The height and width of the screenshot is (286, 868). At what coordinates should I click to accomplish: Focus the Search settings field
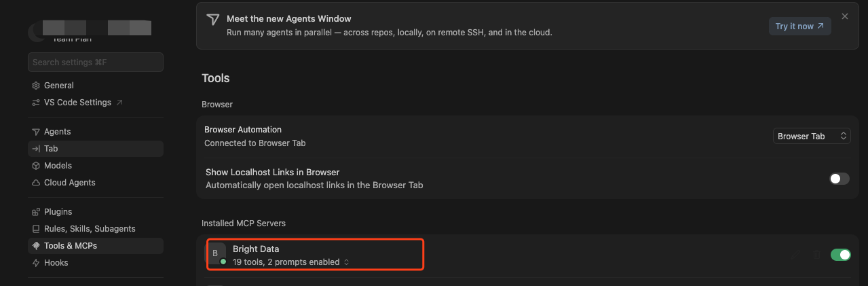(x=96, y=62)
